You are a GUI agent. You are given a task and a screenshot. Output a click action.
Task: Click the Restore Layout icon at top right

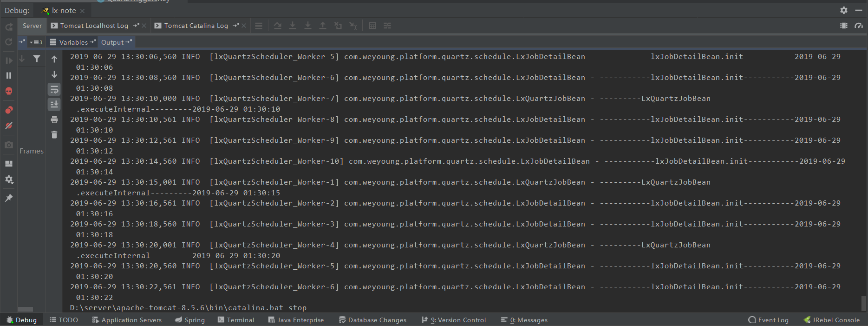click(844, 26)
